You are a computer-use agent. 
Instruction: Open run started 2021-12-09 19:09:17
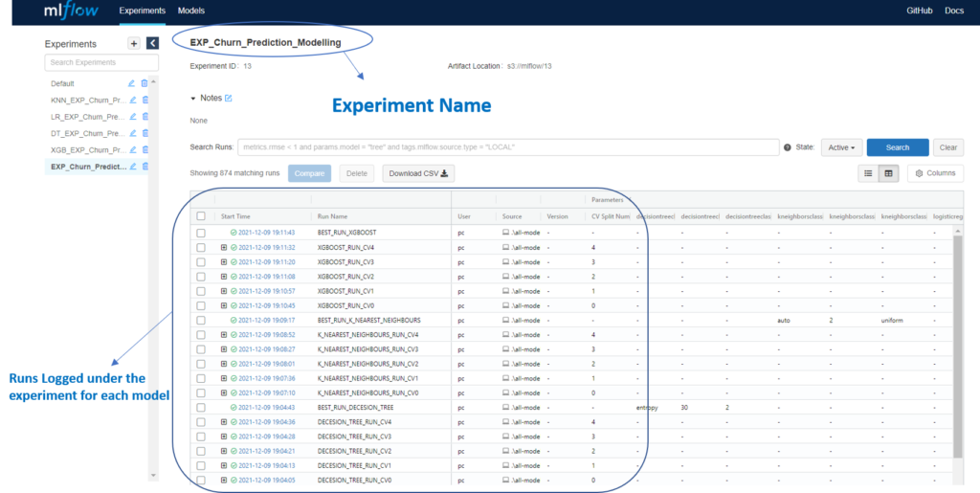tap(266, 320)
